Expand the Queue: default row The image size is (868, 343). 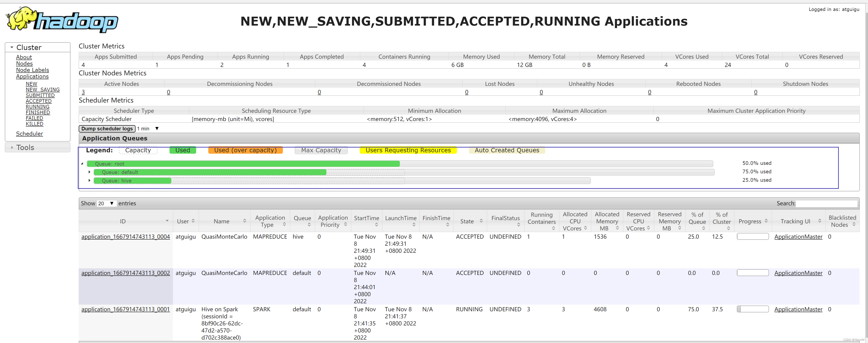pos(89,172)
